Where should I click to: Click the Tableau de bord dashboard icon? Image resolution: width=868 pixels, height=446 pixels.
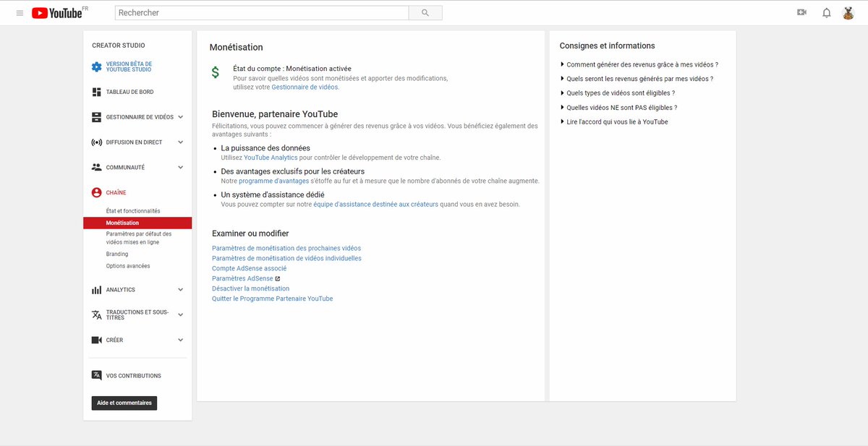click(x=96, y=92)
